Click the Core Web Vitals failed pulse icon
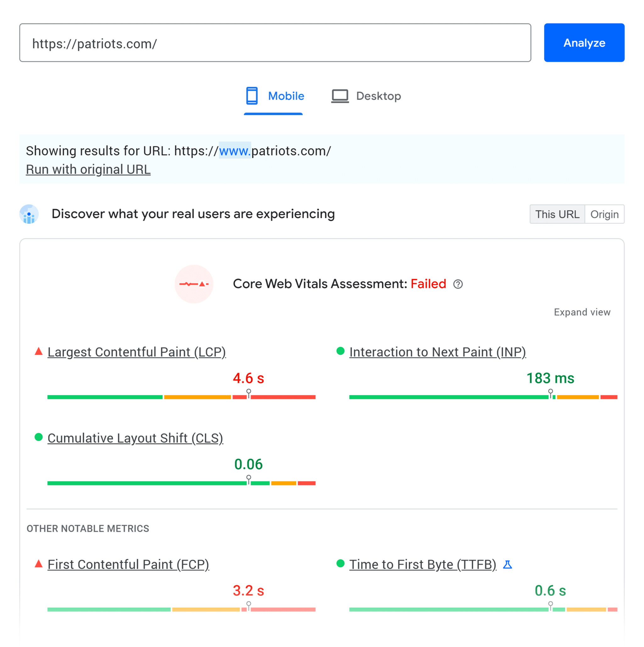644x647 pixels. point(194,284)
